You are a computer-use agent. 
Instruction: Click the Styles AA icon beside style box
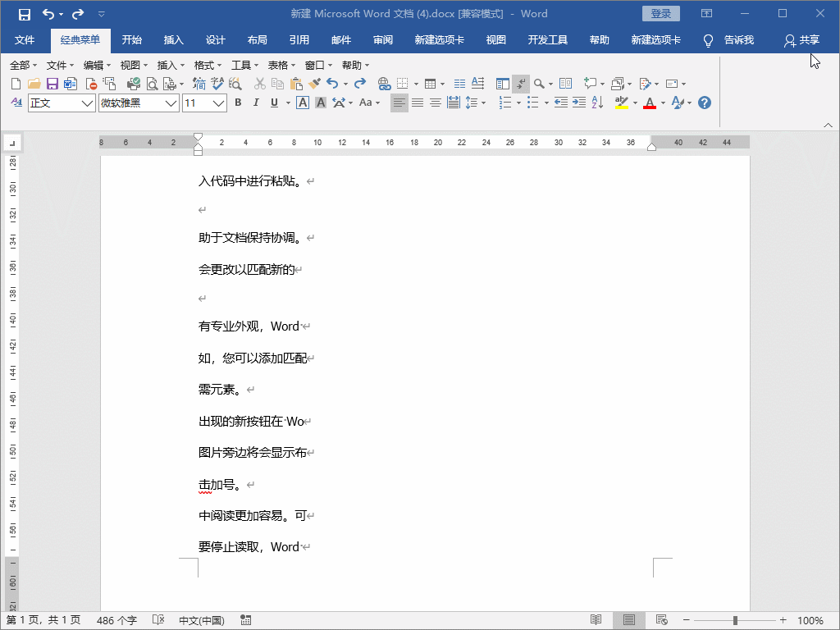pos(16,103)
